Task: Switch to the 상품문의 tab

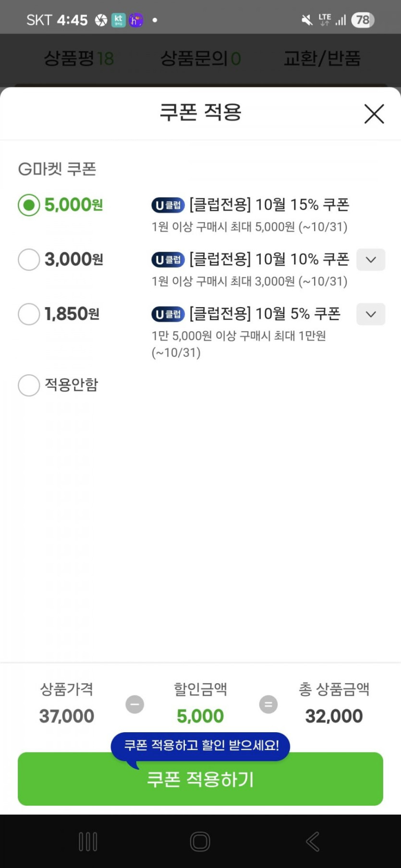Action: [200, 59]
